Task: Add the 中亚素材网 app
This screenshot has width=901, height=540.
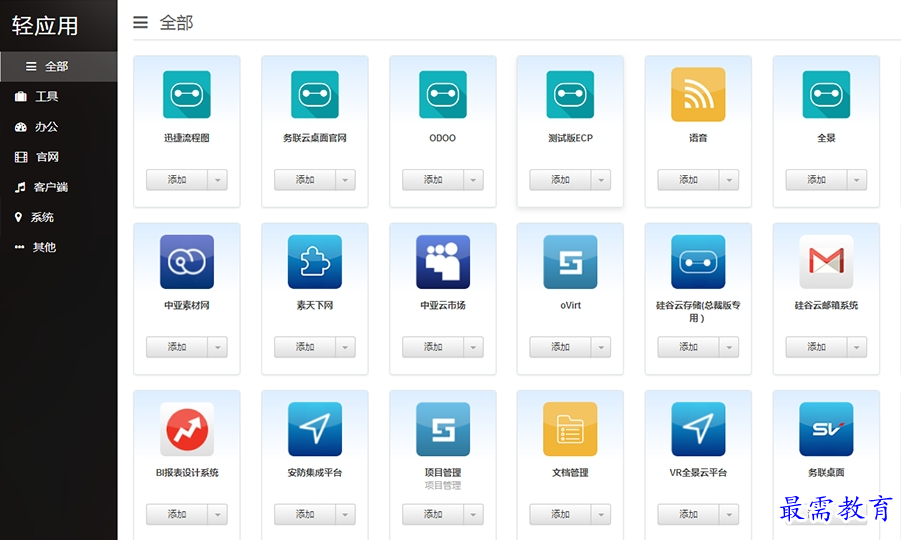Action: [176, 347]
